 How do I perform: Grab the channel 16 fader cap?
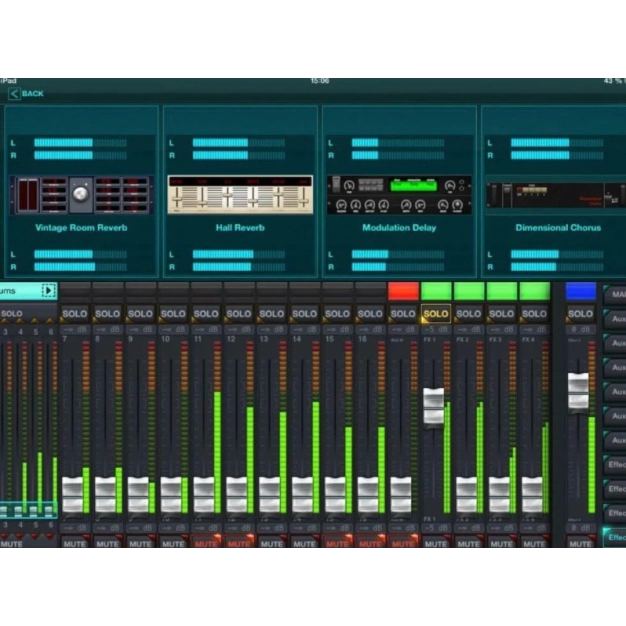tap(368, 495)
